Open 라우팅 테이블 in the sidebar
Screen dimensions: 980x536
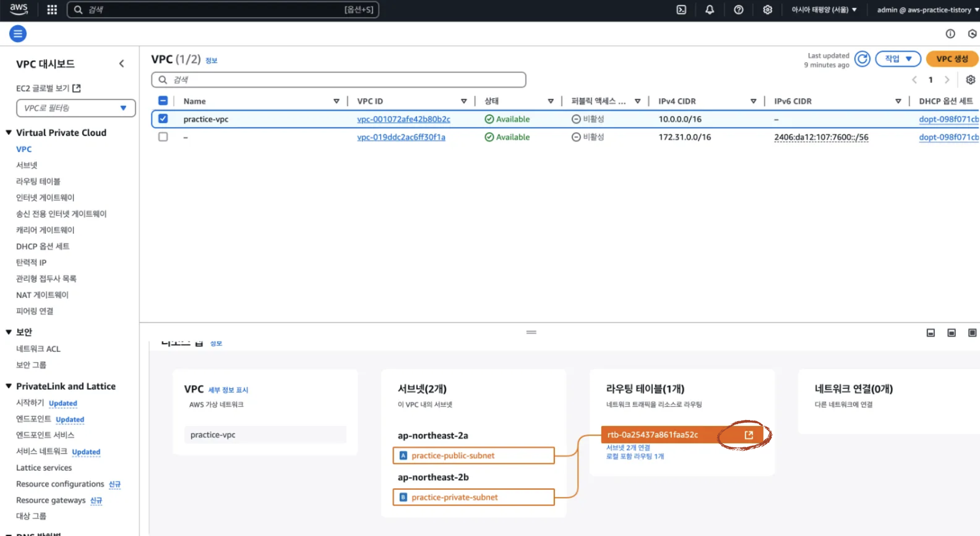tap(38, 182)
